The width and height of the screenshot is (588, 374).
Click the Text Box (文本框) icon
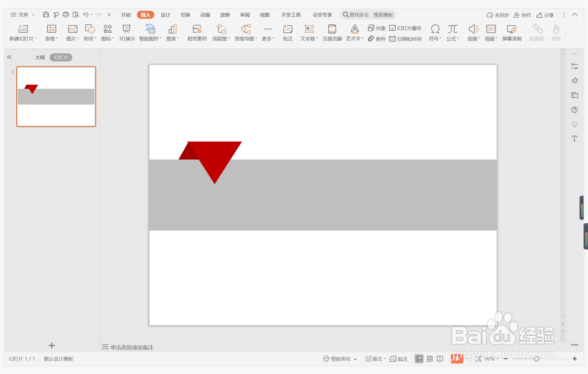click(x=309, y=29)
